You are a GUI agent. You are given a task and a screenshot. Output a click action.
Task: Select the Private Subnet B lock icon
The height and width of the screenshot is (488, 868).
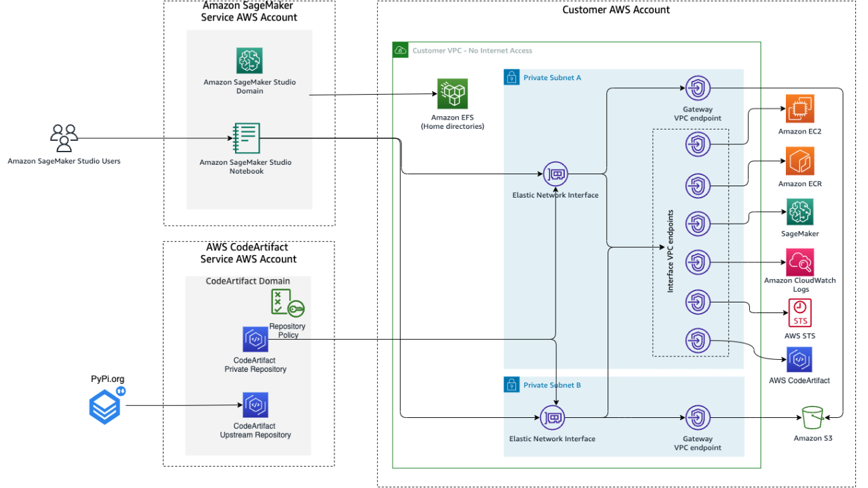[x=511, y=385]
